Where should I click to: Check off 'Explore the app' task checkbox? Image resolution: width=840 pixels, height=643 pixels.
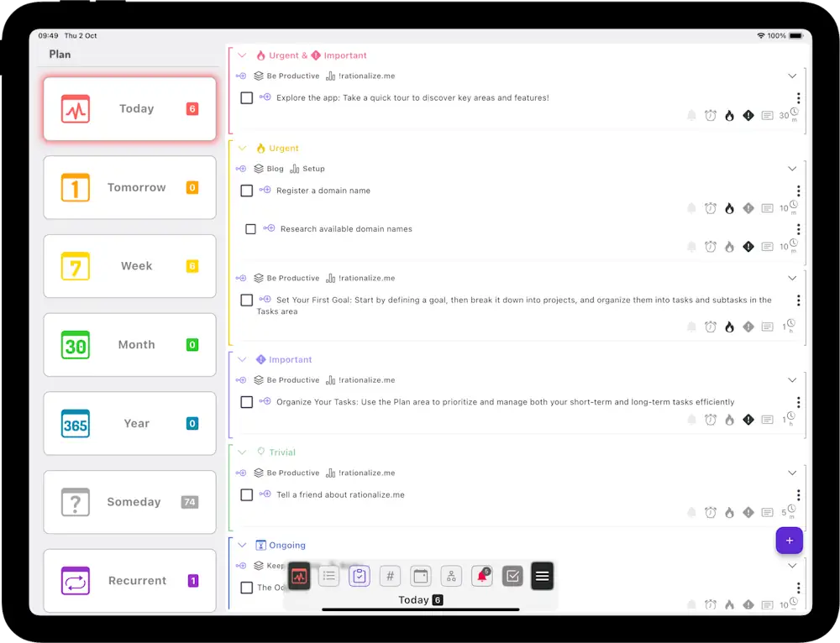coord(247,98)
